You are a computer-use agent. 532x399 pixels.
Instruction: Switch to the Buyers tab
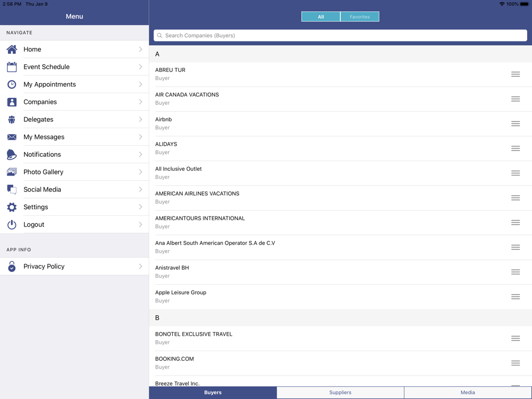(x=213, y=392)
